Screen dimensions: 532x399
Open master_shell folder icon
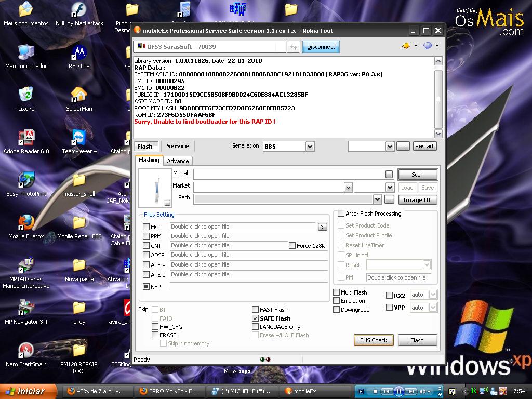[x=79, y=184]
